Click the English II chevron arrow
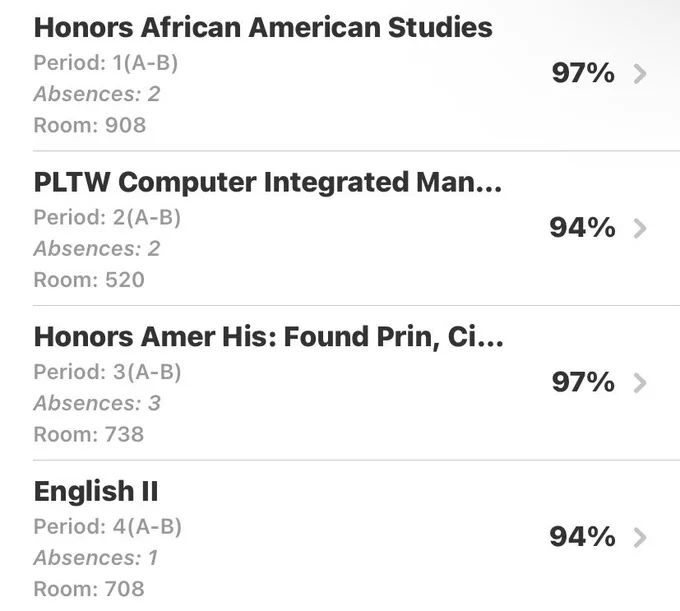Screen dimensions: 680x611 [x=640, y=538]
